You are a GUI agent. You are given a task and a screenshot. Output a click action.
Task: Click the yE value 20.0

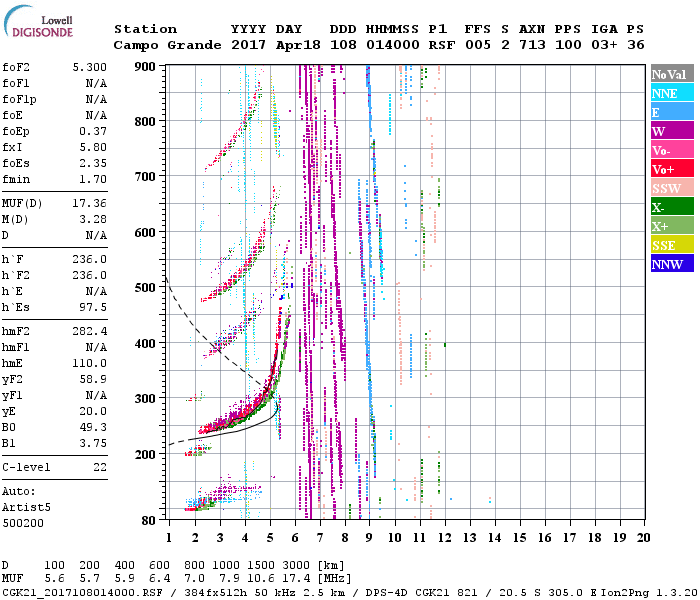click(93, 411)
